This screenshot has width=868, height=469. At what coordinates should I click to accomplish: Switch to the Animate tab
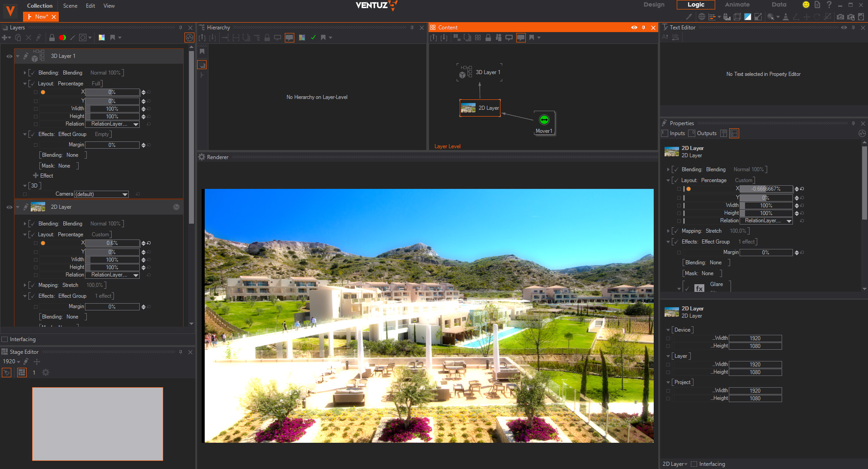(x=737, y=5)
